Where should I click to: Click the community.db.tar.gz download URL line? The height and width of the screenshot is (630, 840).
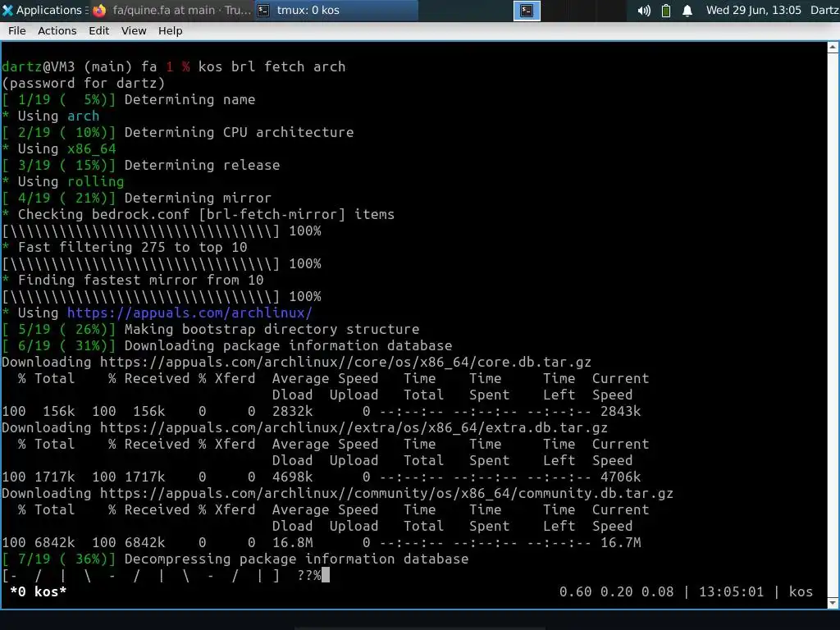[x=337, y=493]
